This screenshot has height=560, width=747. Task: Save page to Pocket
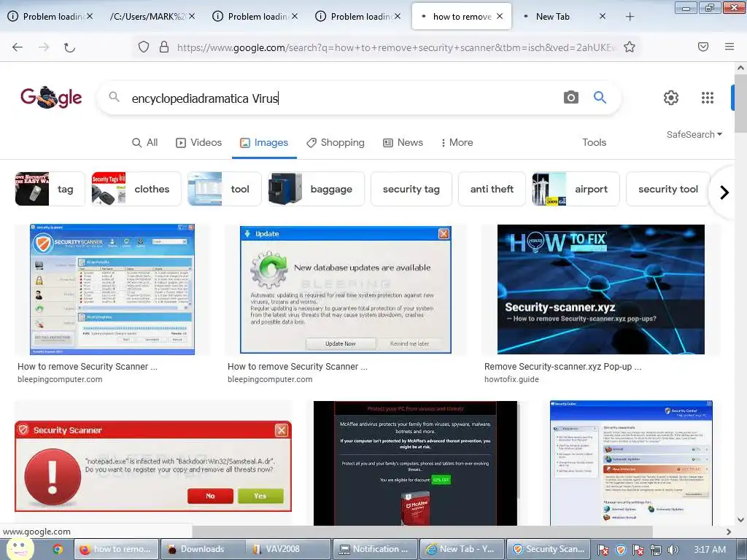703,47
